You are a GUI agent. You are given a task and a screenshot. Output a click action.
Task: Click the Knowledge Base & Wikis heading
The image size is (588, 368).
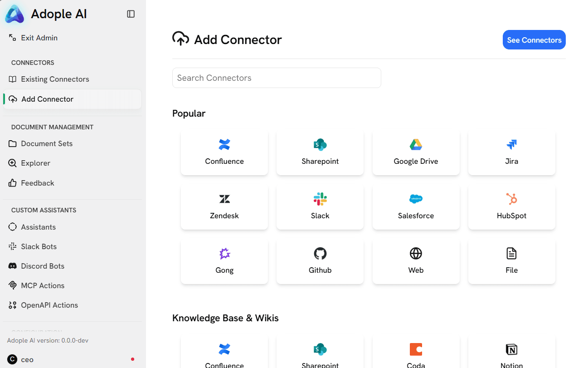(x=225, y=318)
